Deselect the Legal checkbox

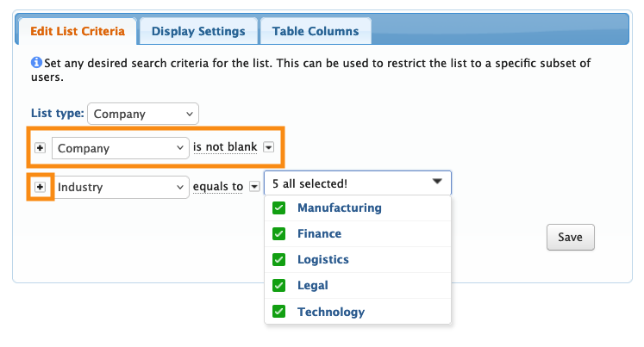tap(278, 286)
